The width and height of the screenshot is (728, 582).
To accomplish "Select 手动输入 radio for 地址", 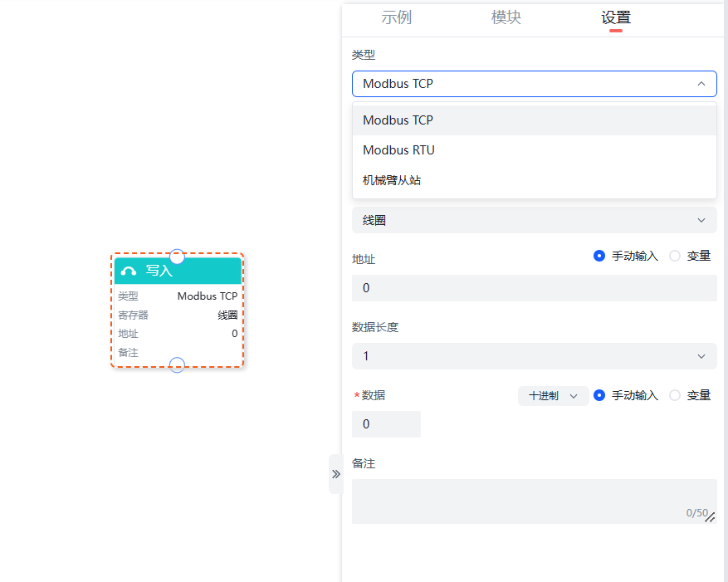I will point(599,257).
